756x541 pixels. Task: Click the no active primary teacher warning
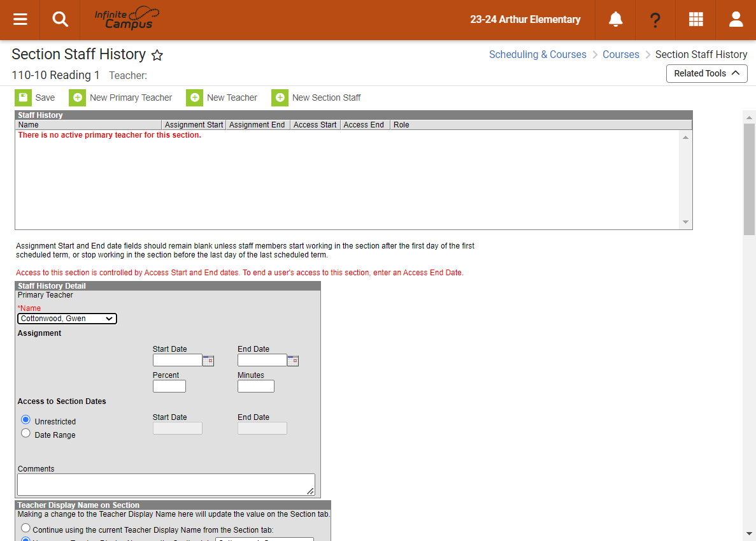pyautogui.click(x=110, y=135)
